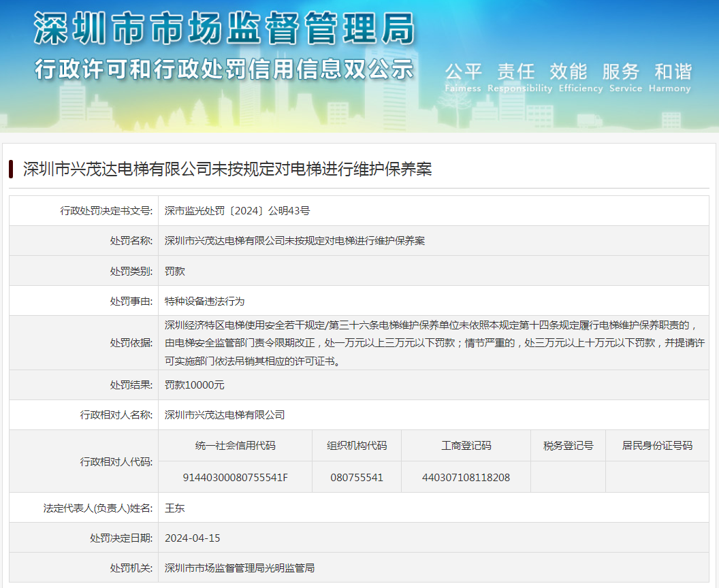Click the result value 罚款10000元

pos(195,385)
